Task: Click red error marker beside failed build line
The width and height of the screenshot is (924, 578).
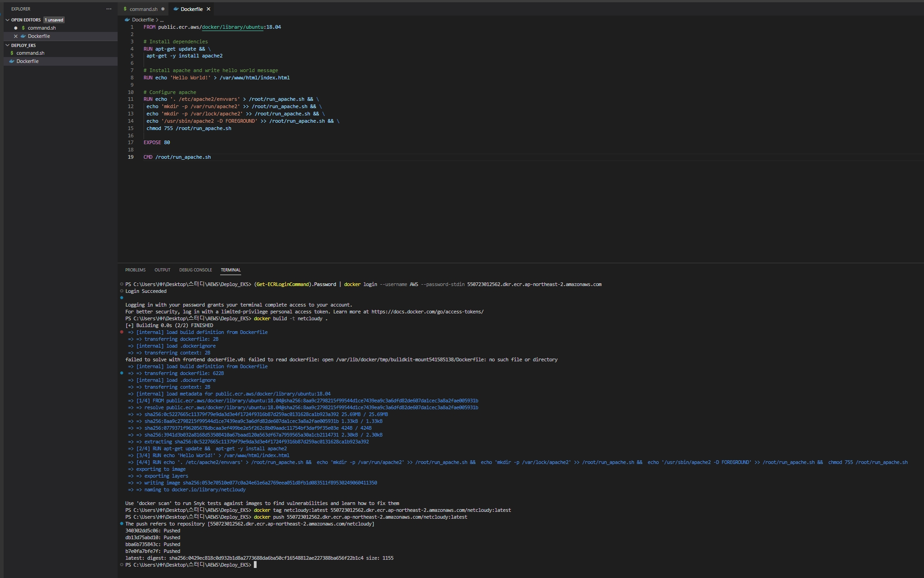Action: [x=122, y=332]
